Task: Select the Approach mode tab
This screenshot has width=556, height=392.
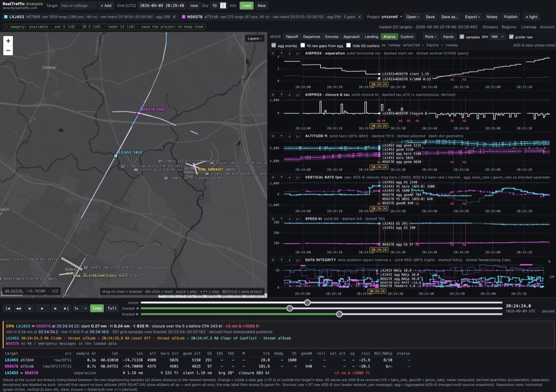Action: point(352,37)
